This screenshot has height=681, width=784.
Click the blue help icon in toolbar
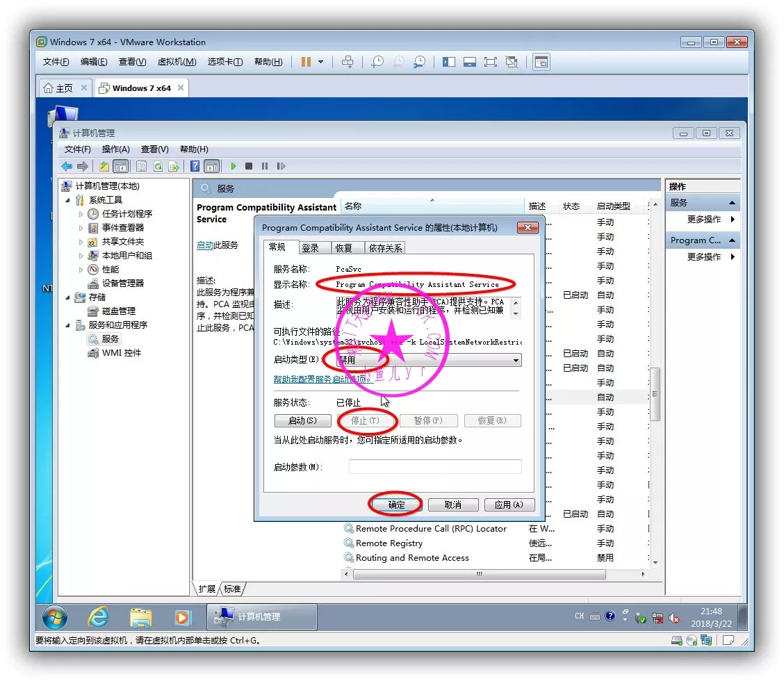195,166
